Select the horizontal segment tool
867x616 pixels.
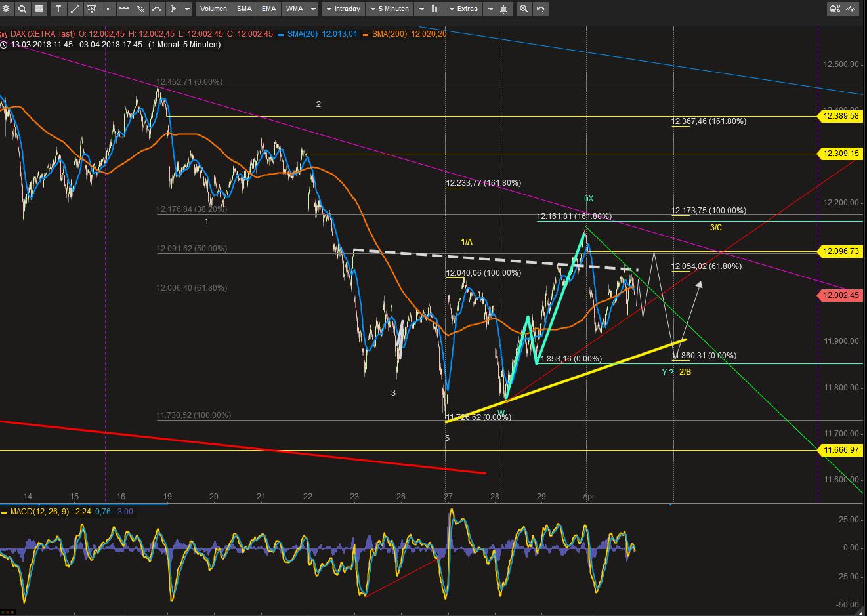coord(124,9)
